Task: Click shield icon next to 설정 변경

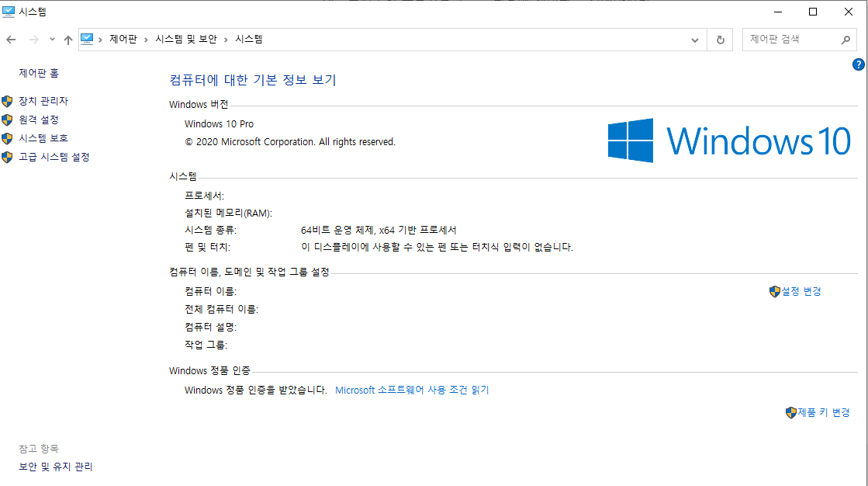Action: click(774, 291)
